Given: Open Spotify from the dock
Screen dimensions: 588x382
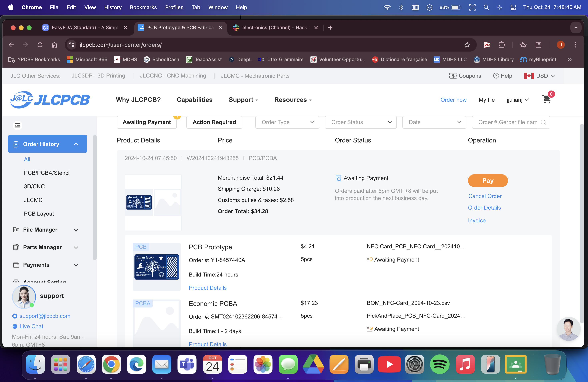Looking at the screenshot, I should [440, 364].
